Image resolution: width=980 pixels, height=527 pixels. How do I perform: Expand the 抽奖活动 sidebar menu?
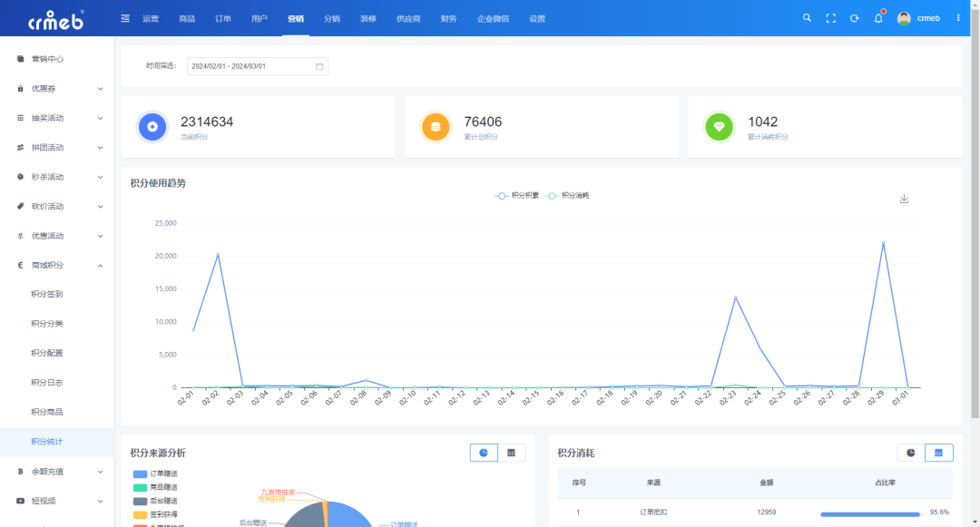pos(56,118)
